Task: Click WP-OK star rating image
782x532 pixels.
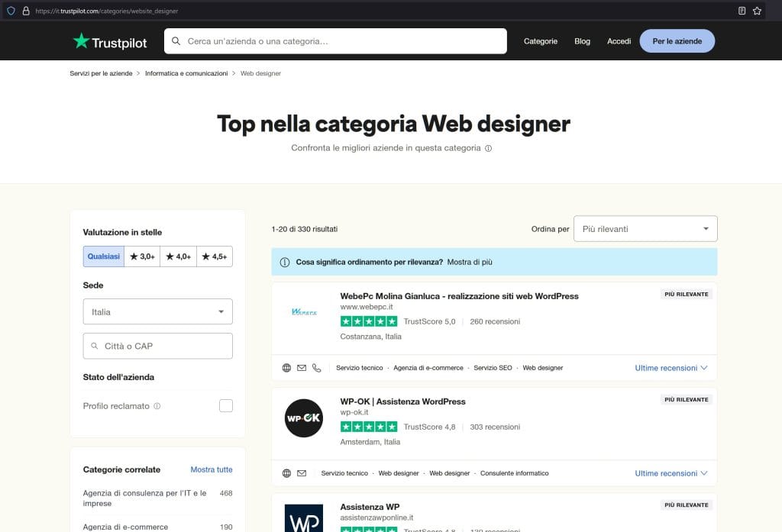Action: [x=369, y=427]
